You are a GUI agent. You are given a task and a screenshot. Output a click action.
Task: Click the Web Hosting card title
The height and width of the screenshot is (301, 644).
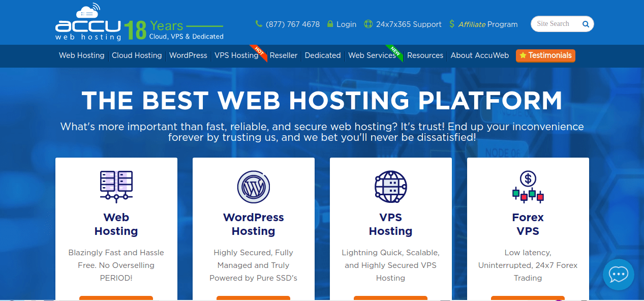(x=116, y=224)
